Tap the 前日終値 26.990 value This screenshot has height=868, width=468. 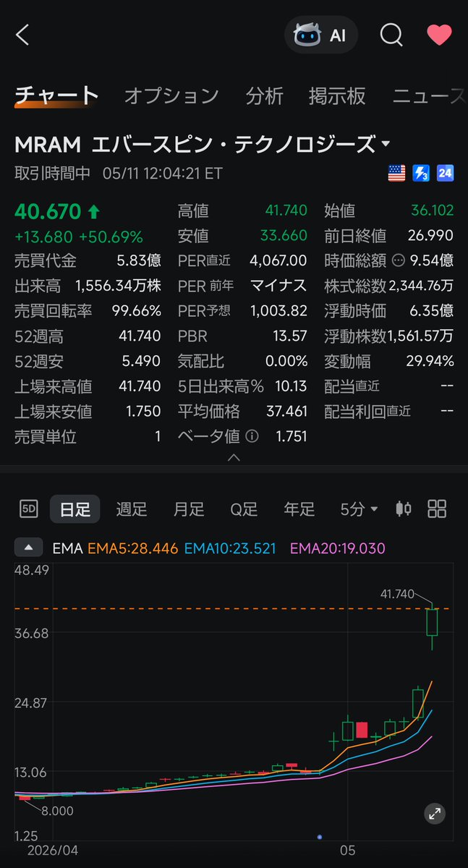[x=432, y=236]
